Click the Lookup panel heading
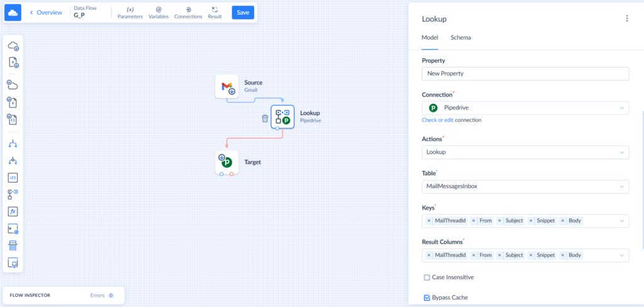The height and width of the screenshot is (307, 644). tap(434, 19)
